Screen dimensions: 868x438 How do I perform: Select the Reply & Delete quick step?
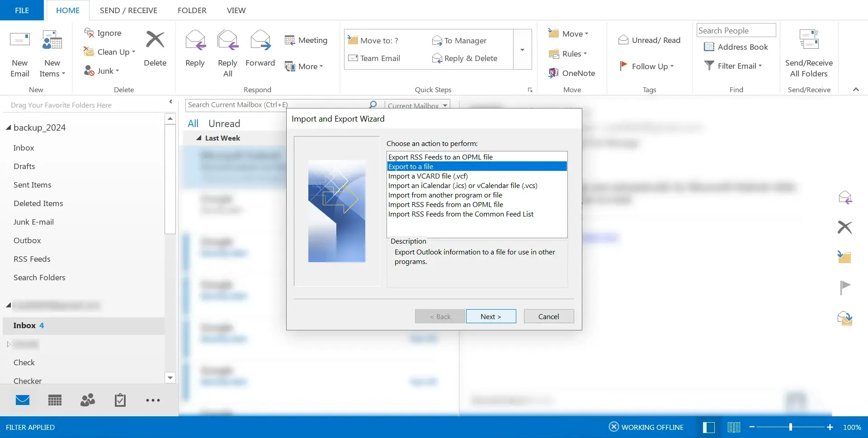click(x=465, y=58)
